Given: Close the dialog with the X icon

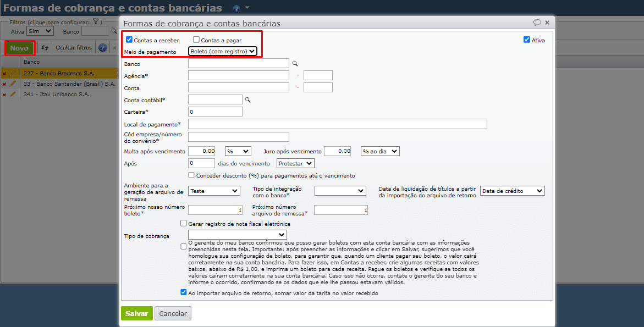Looking at the screenshot, I should 547,23.
